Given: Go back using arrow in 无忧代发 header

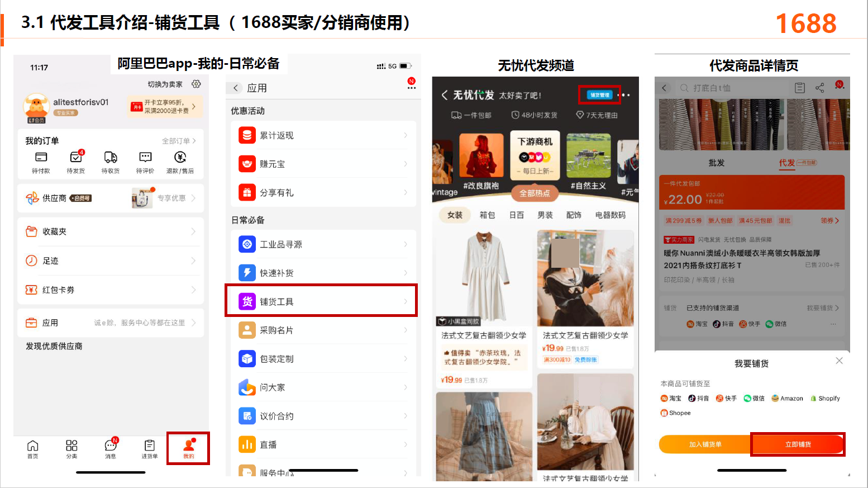Looking at the screenshot, I should 445,95.
